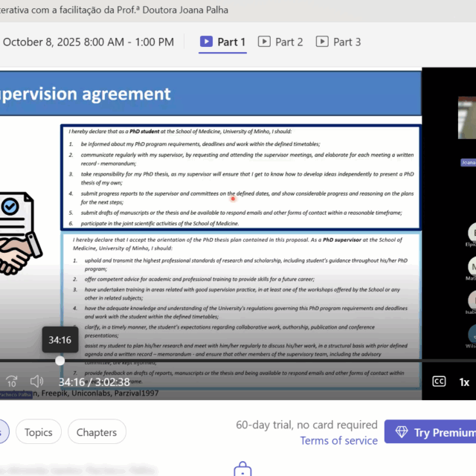Click Joana's participant video thumbnail

(467, 118)
